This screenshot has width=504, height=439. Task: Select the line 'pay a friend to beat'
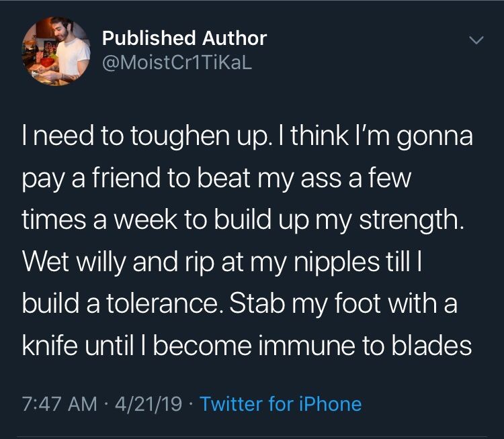coord(216,179)
